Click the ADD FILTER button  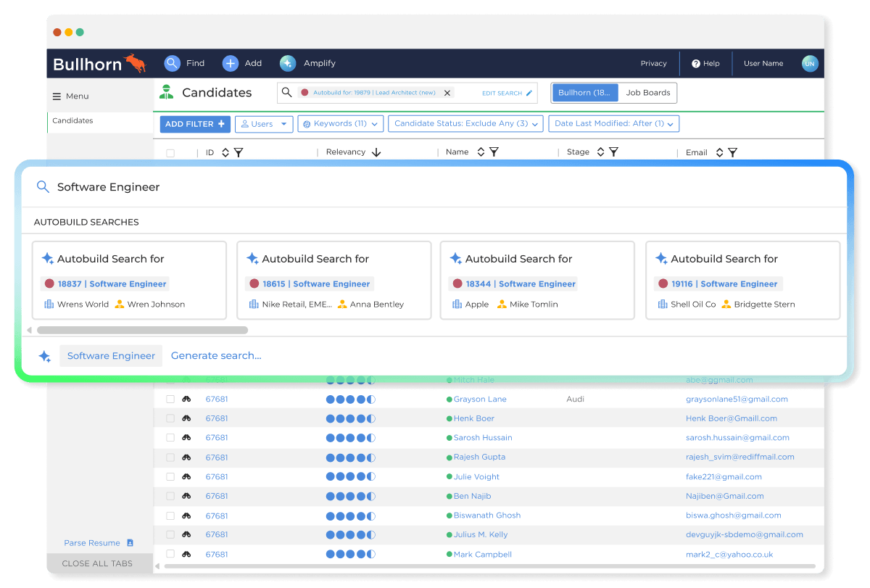[x=195, y=124]
